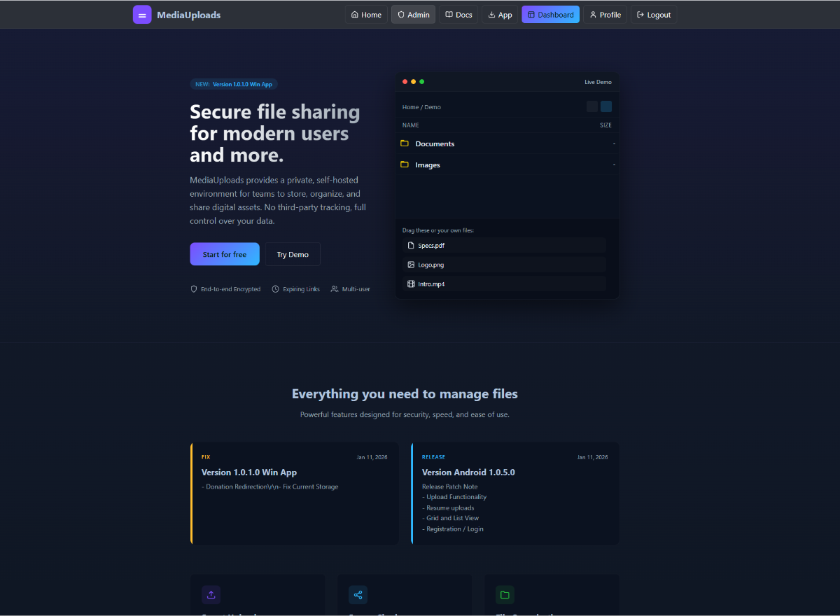840x616 pixels.
Task: Click the Home link in demo breadcrumb
Action: (410, 107)
